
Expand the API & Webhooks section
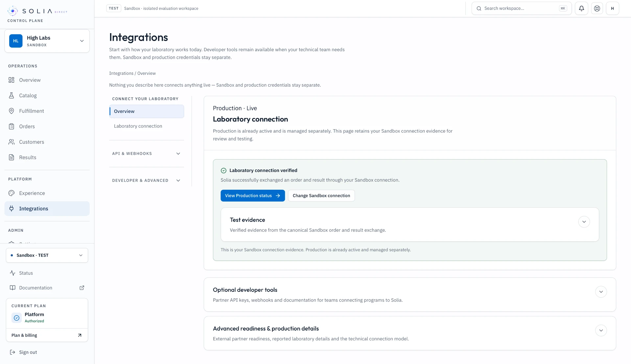[147, 154]
